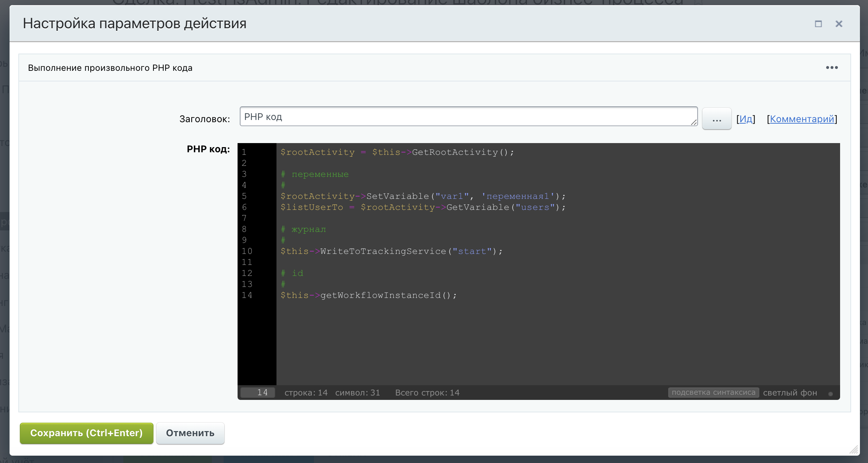Image resolution: width=868 pixels, height=463 pixels.
Task: Click the small round dot in editor status bar
Action: click(x=831, y=394)
